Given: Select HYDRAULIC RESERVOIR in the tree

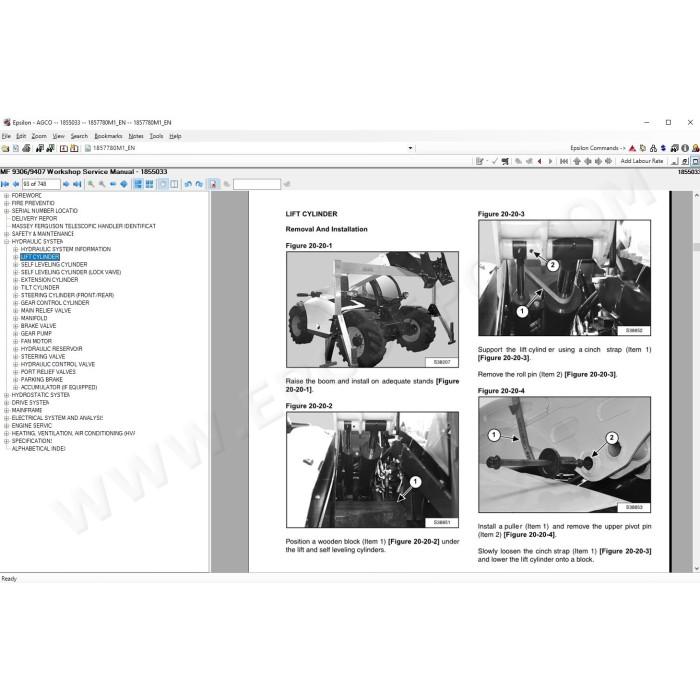Looking at the screenshot, I should [51, 349].
